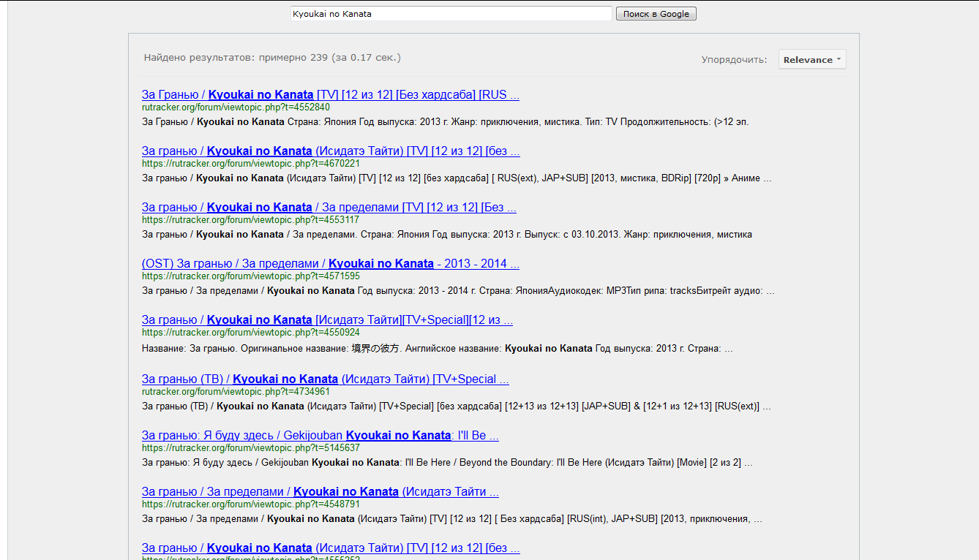Click the snippet mentioning "Выпуск: с 03.10.2013"

[447, 235]
